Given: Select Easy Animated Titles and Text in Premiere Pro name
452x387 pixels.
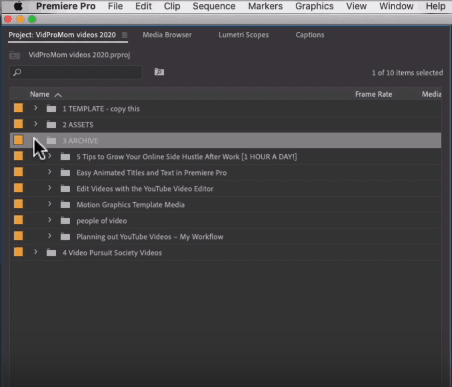Looking at the screenshot, I should 151,173.
